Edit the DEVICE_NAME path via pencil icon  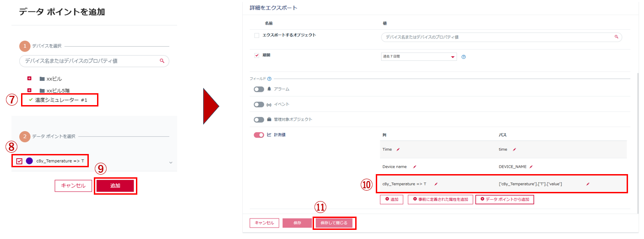click(531, 167)
